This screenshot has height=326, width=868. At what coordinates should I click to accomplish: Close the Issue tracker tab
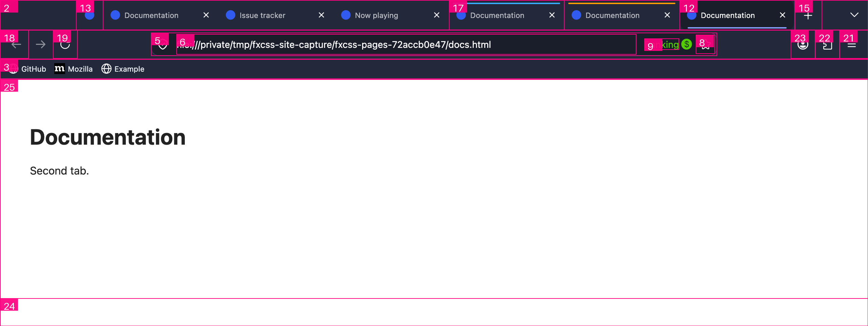[x=321, y=15]
